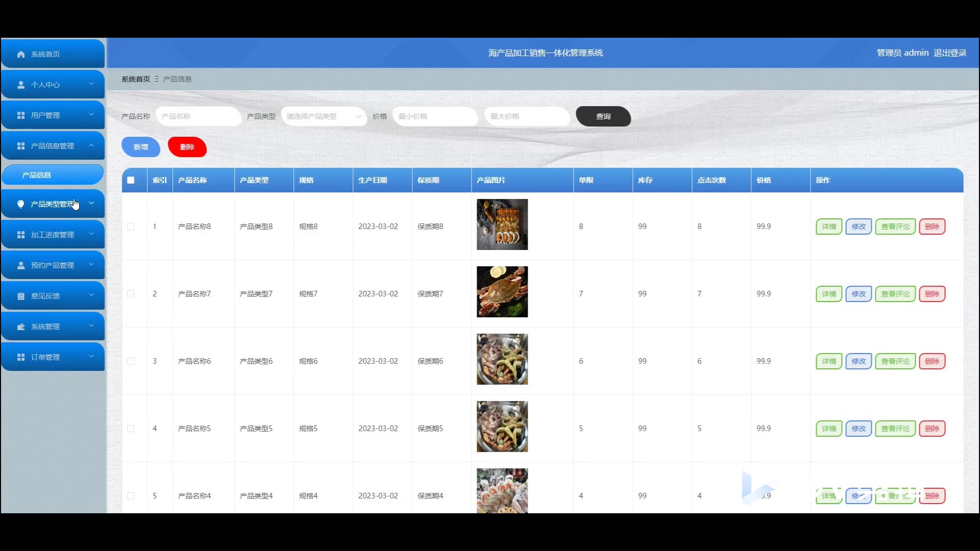
Task: Click 系统首页 in the breadcrumb
Action: click(x=136, y=79)
